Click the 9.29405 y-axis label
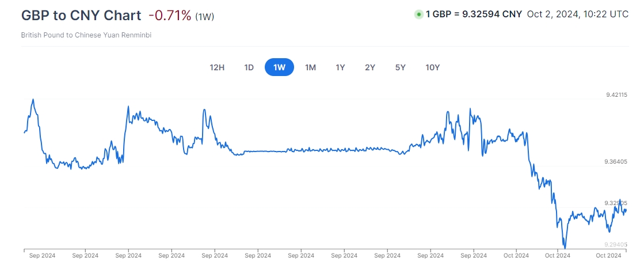 point(616,244)
